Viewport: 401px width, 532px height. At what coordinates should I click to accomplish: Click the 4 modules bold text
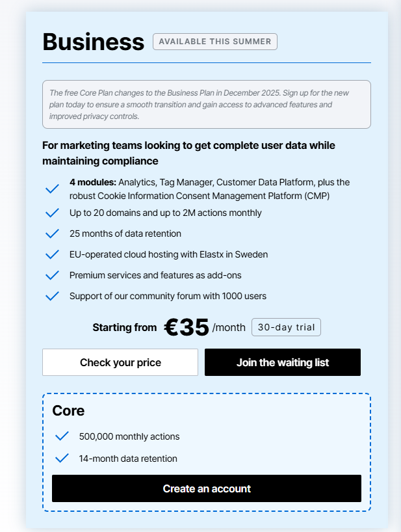pos(93,183)
